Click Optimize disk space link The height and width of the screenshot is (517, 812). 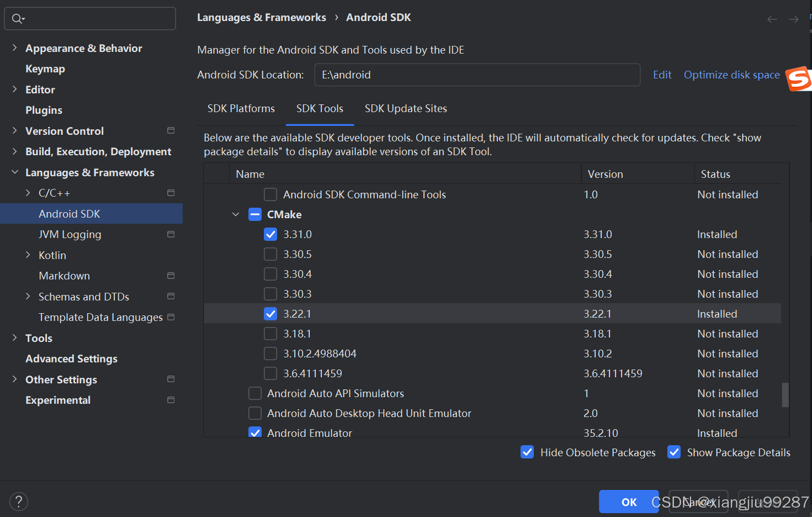tap(732, 75)
